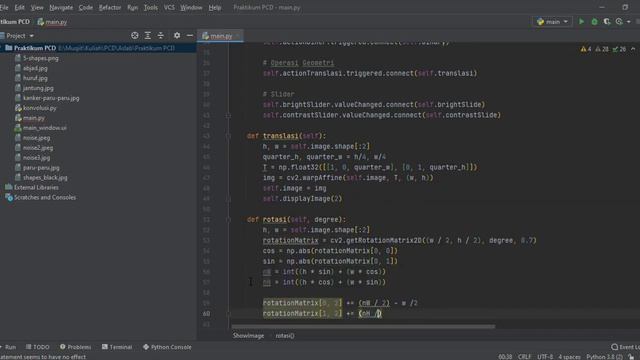Run the program with green play icon

(581, 22)
